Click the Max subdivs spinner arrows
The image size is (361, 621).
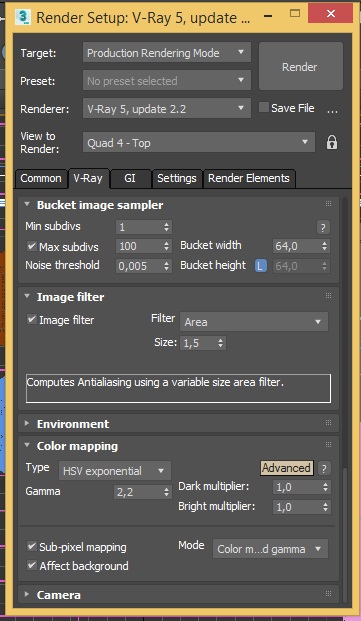pos(167,246)
